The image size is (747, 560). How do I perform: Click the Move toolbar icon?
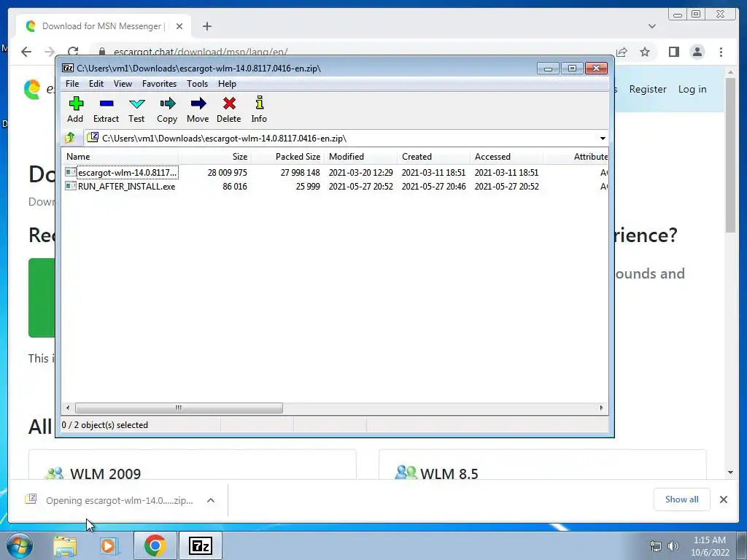click(198, 109)
